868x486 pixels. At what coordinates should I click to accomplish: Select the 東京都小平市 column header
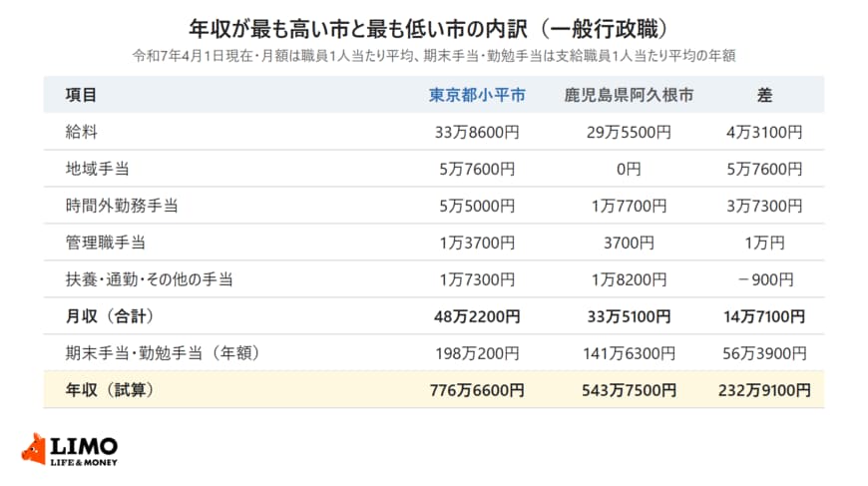[477, 95]
